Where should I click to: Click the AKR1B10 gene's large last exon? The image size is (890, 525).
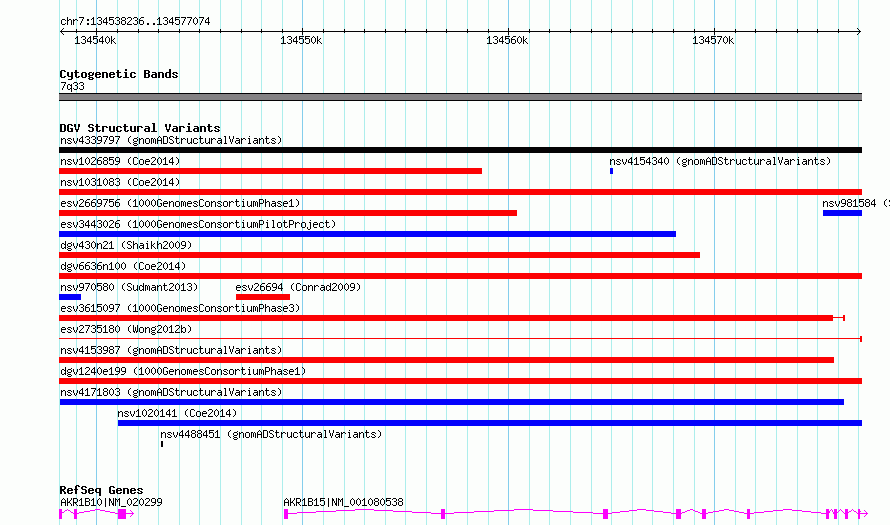(x=121, y=514)
